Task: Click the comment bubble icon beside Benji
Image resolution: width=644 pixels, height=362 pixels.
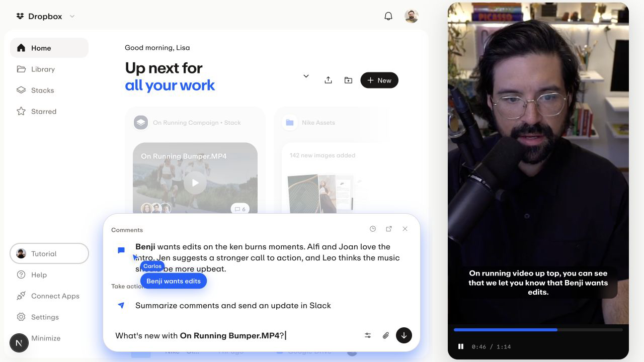Action: click(x=121, y=250)
